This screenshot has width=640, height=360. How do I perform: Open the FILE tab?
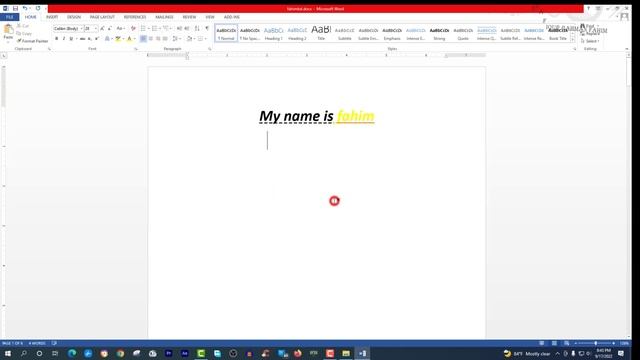tap(9, 17)
